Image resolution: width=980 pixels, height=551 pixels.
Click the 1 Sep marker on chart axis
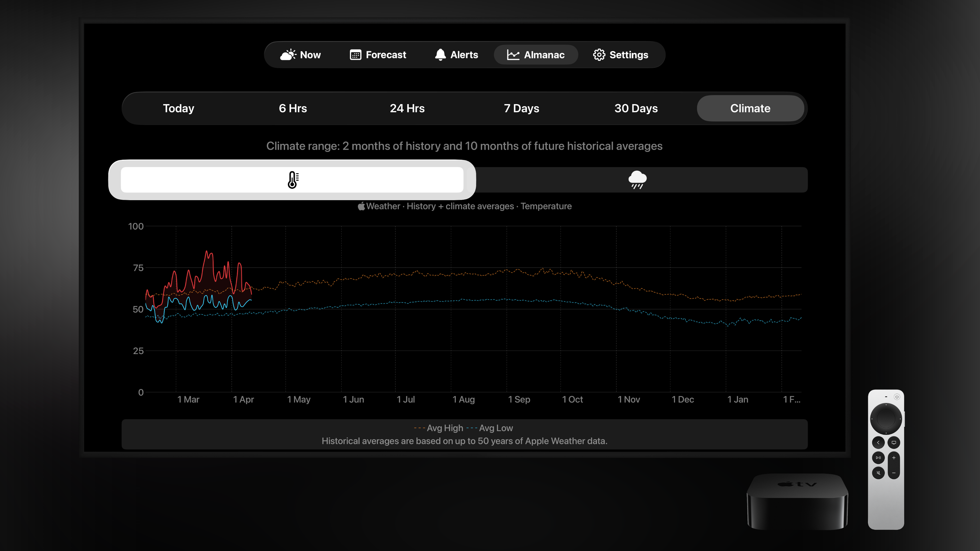pyautogui.click(x=519, y=399)
